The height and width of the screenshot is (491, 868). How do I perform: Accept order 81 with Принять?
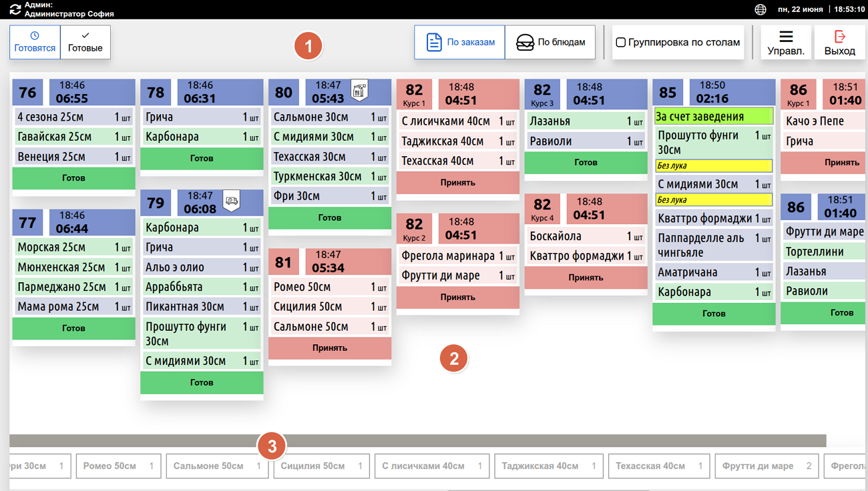[330, 348]
